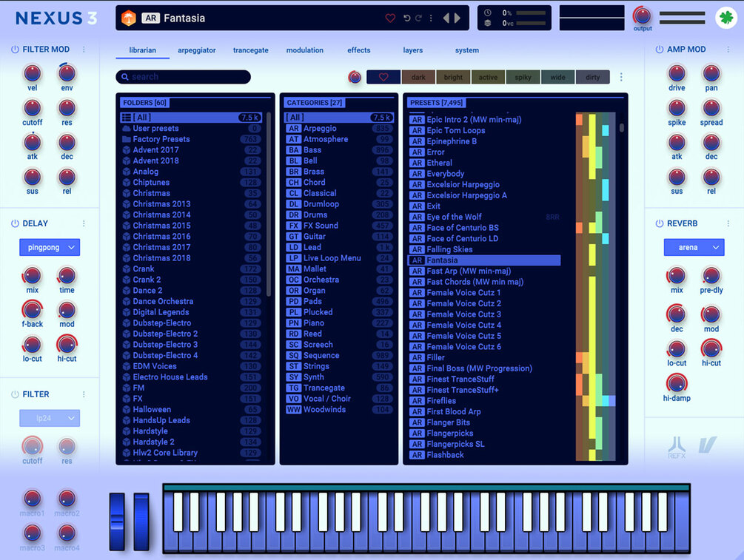Open the DELAY section options menu dots

pos(84,223)
